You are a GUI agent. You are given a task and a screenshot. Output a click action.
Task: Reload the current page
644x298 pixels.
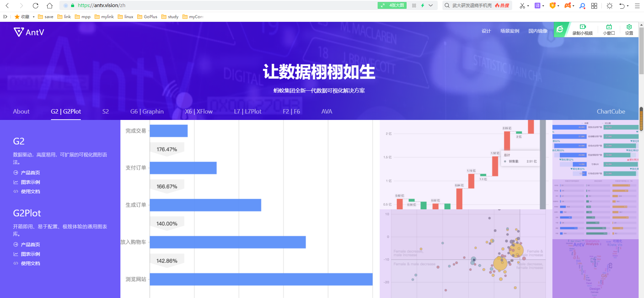tap(36, 5)
